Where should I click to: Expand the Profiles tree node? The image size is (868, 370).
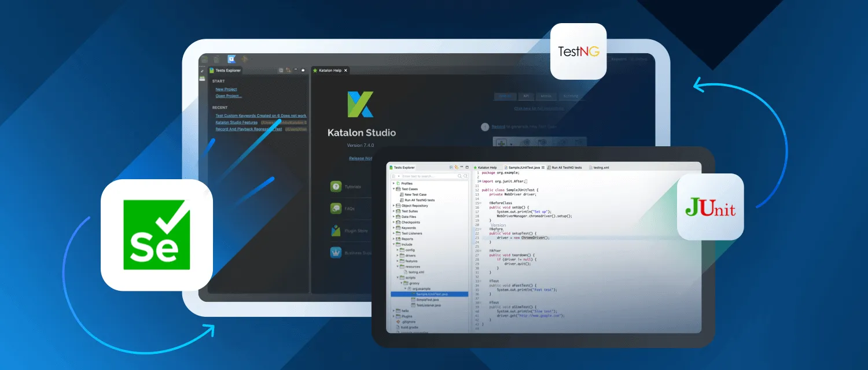click(393, 183)
